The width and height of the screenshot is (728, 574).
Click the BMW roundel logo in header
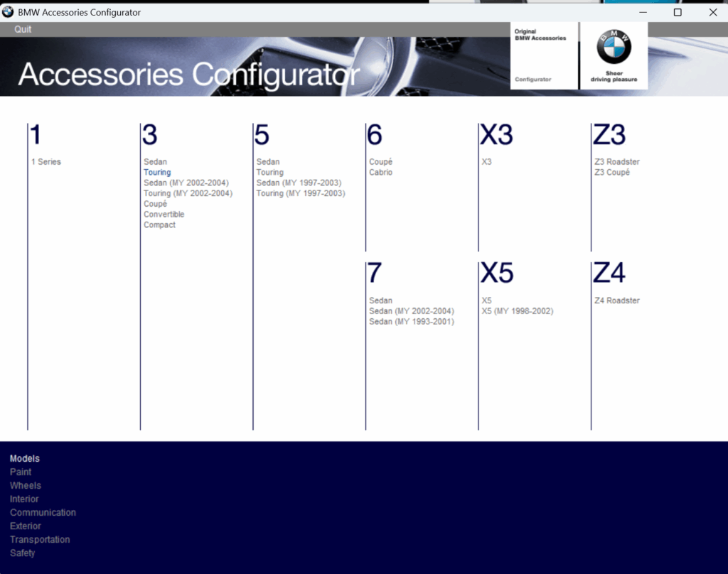(x=614, y=47)
